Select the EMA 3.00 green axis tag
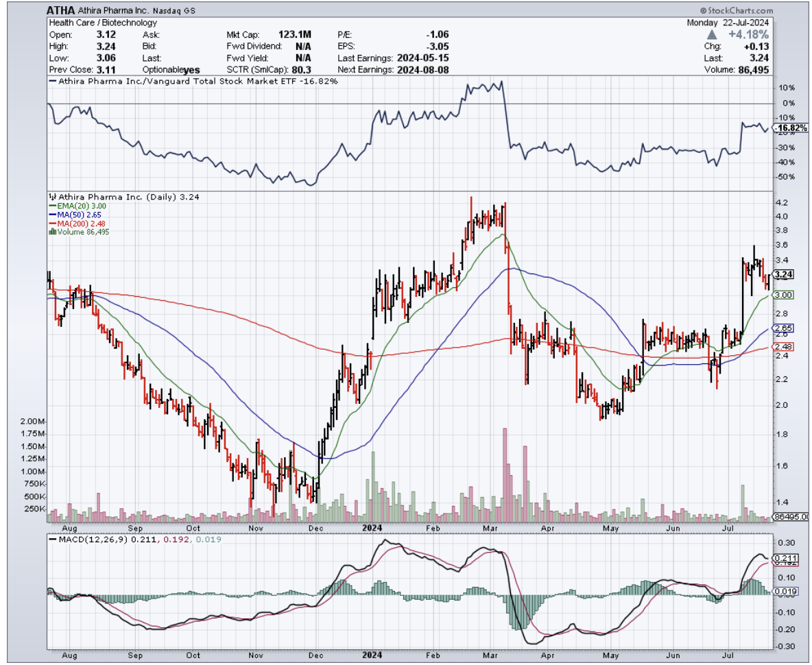This screenshot has height=665, width=812. (783, 294)
